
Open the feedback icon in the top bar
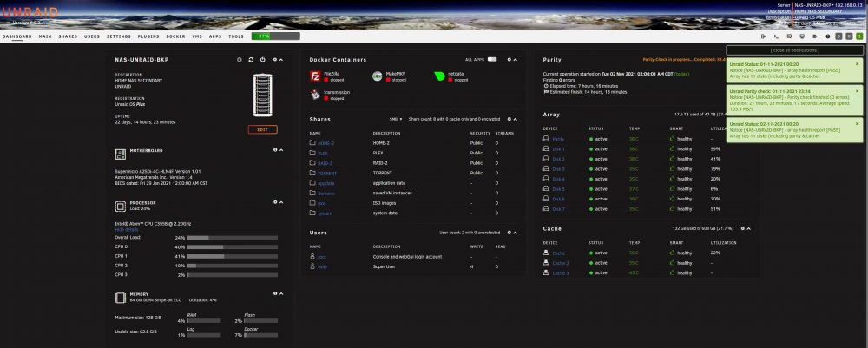(x=789, y=36)
